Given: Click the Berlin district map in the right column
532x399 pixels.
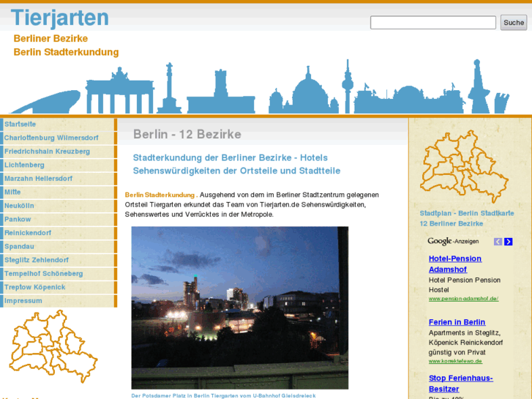Looking at the screenshot, I should (464, 166).
